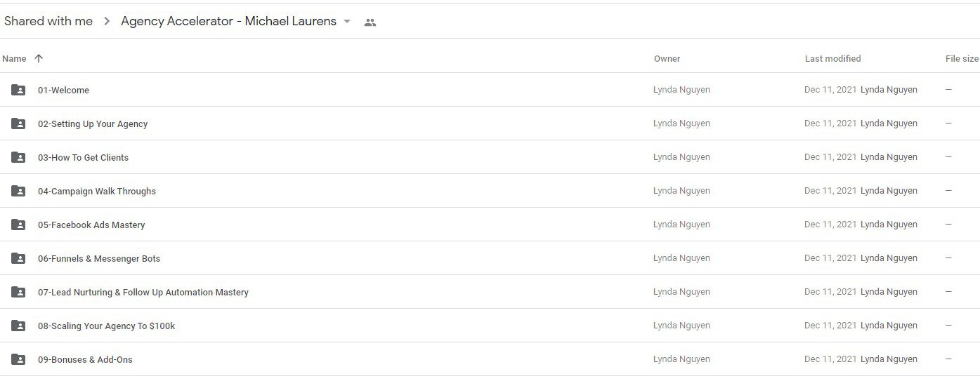Click the shared people icon beside folder title
The width and height of the screenshot is (980, 381).
pos(370,22)
